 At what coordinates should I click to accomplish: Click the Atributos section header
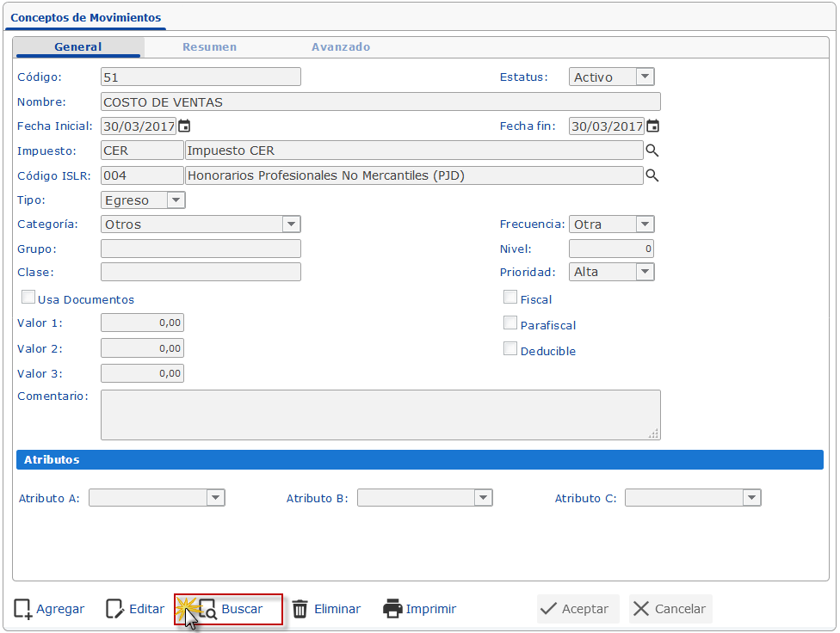(x=420, y=459)
